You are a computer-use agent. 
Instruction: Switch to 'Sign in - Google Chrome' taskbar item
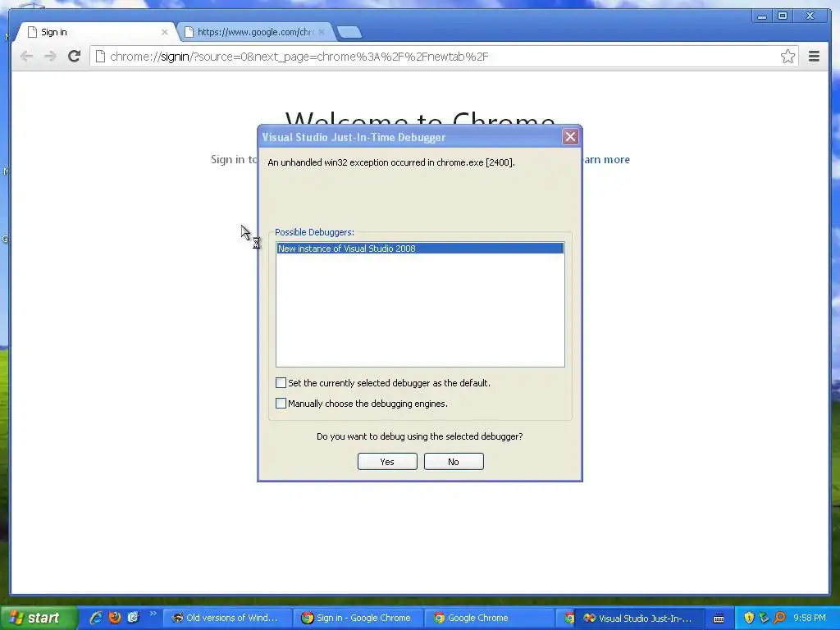358,618
